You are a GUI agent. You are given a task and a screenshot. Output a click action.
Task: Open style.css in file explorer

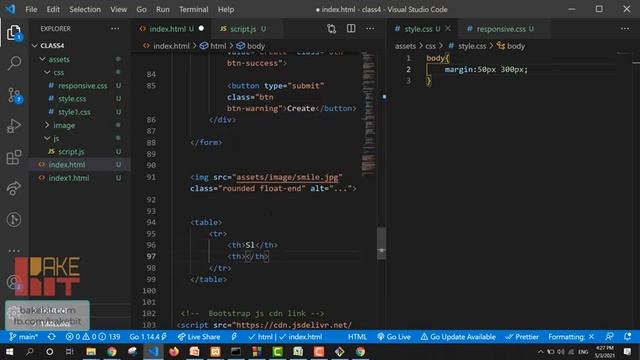[80, 98]
